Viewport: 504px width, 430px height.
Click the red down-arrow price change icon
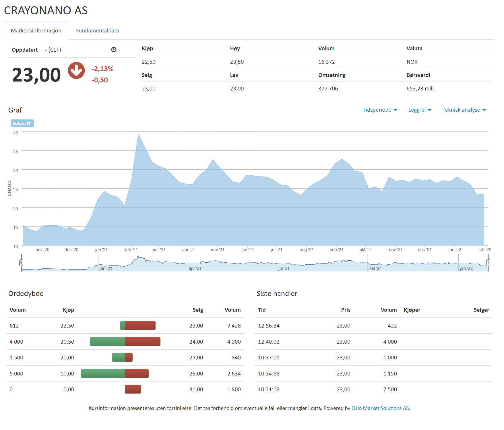76,71
